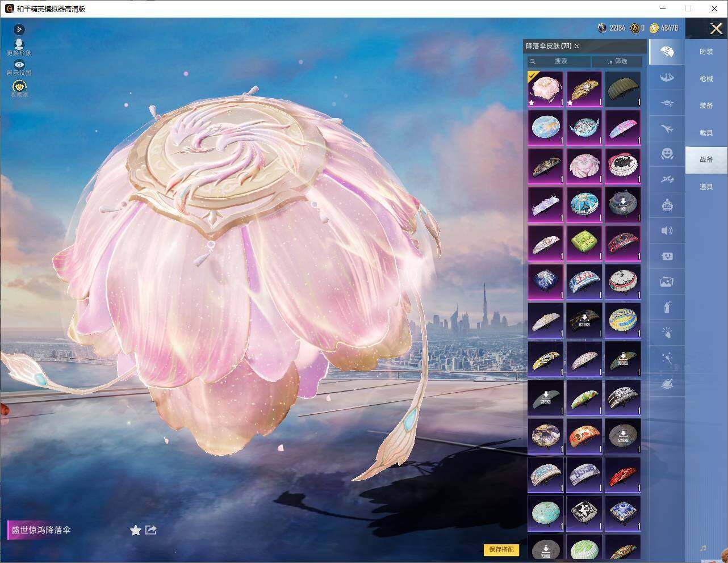Open the robot companion category icon
The width and height of the screenshot is (728, 563).
pyautogui.click(x=667, y=205)
